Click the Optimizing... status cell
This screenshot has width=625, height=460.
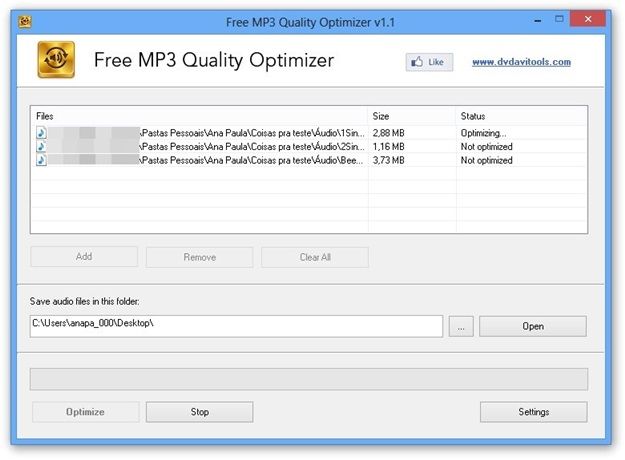pyautogui.click(x=483, y=133)
